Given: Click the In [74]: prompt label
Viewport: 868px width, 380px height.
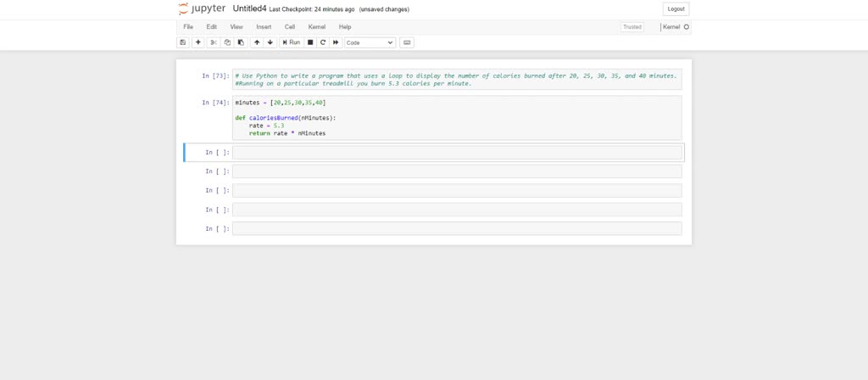Looking at the screenshot, I should pos(215,103).
